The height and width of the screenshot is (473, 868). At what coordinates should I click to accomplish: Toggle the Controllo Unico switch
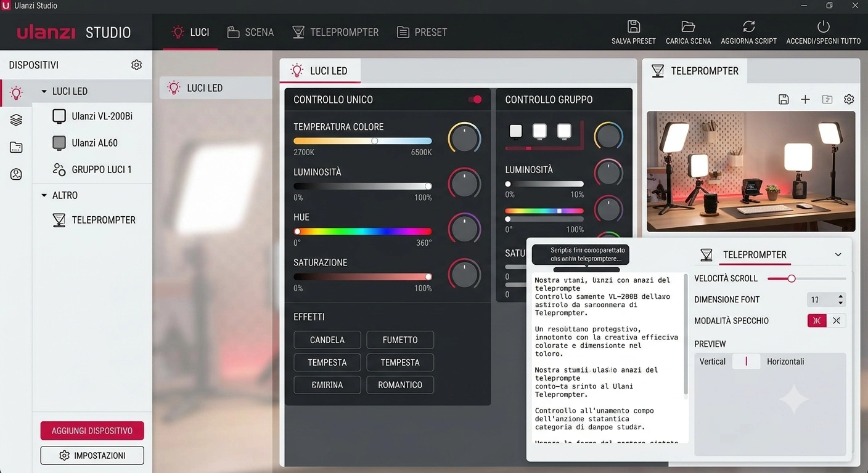pyautogui.click(x=475, y=99)
